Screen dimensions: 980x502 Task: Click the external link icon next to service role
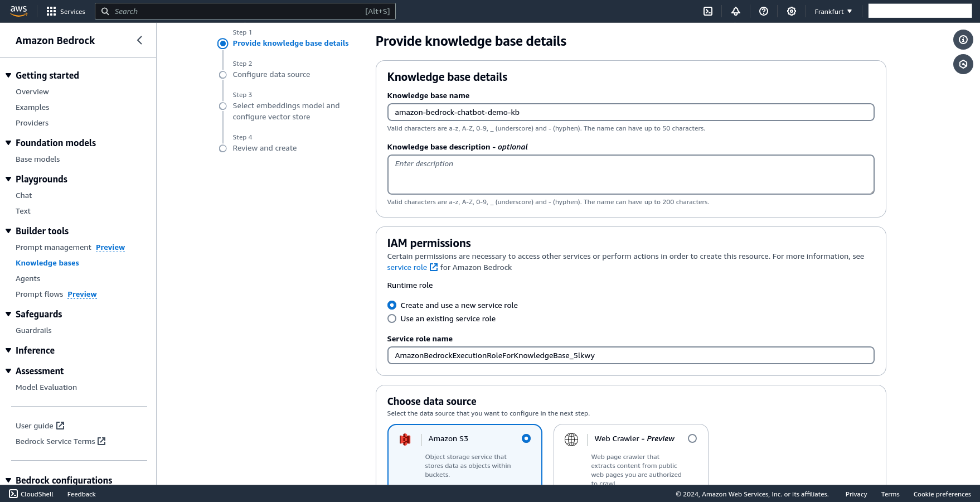click(x=434, y=267)
